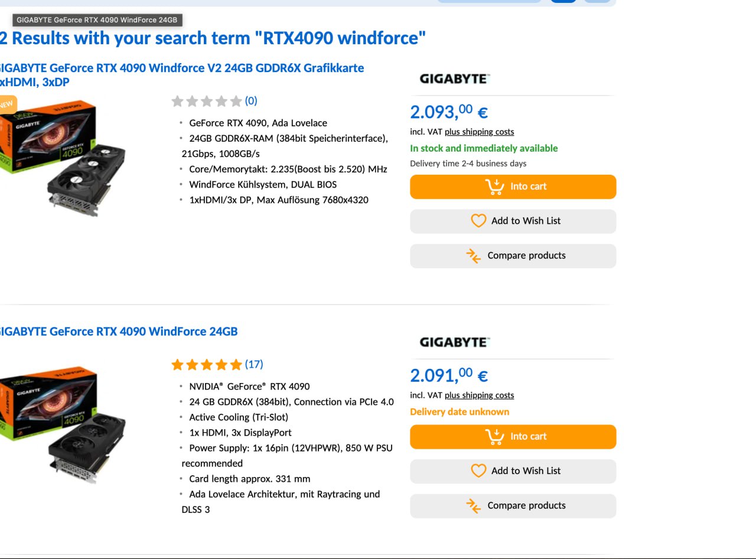Open the 17 reviews count link
756x559 pixels.
pyautogui.click(x=254, y=364)
